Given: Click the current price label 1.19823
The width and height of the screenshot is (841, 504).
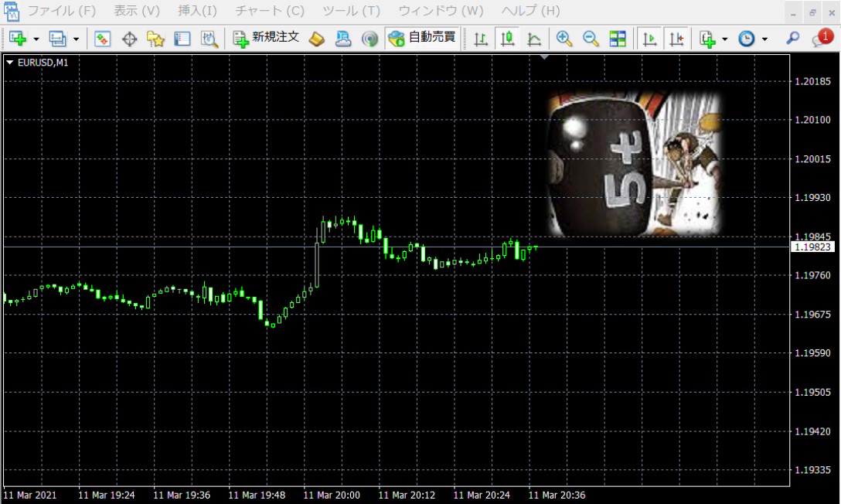Looking at the screenshot, I should (x=812, y=247).
